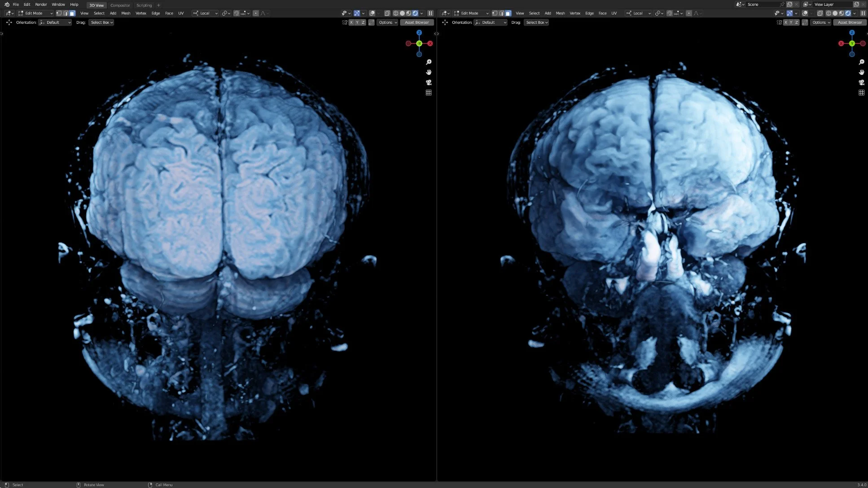Open the Options panel in the header

coord(387,22)
